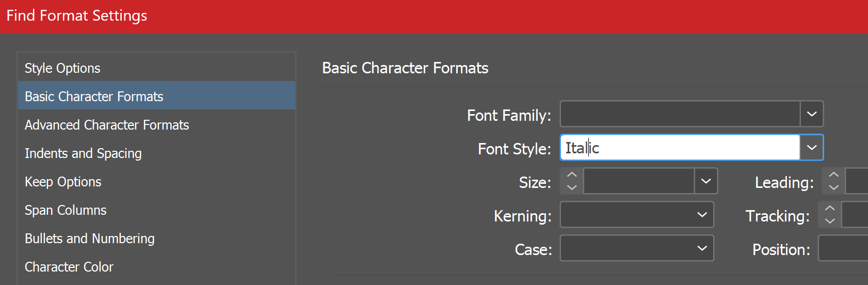Increase Leading with up arrow

[833, 175]
